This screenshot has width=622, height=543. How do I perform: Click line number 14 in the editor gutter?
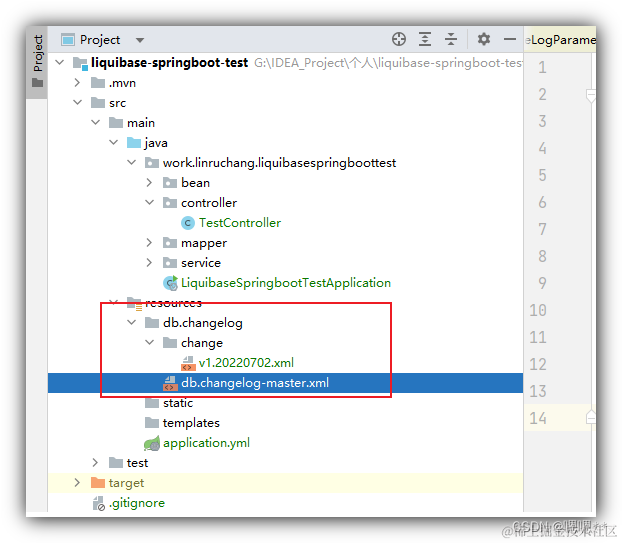pyautogui.click(x=538, y=418)
